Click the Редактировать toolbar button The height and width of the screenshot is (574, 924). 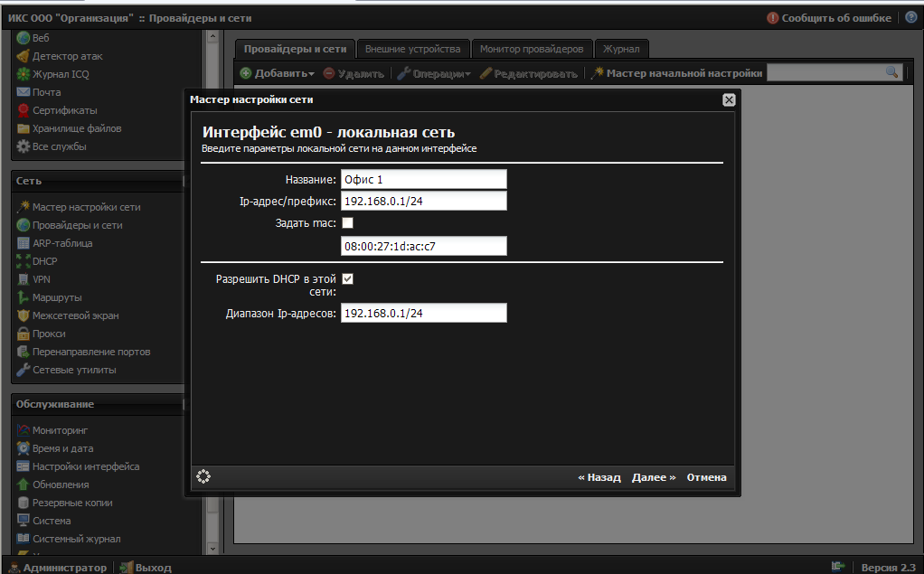[x=529, y=73]
